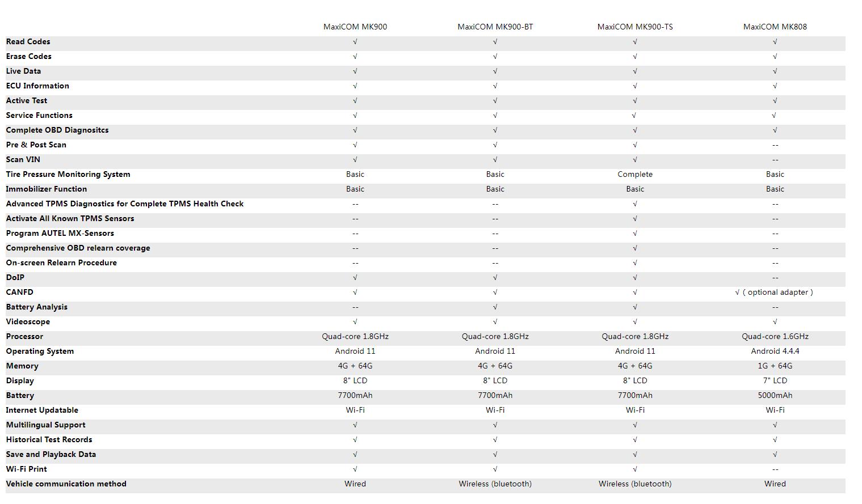Image resolution: width=862 pixels, height=504 pixels.
Task: Select the 7" LCD display cell
Action: pos(775,380)
